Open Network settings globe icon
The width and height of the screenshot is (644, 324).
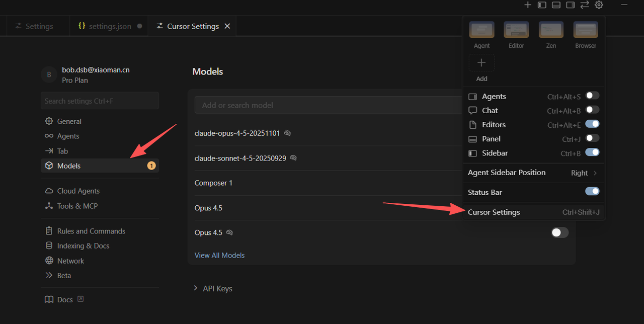tap(49, 261)
